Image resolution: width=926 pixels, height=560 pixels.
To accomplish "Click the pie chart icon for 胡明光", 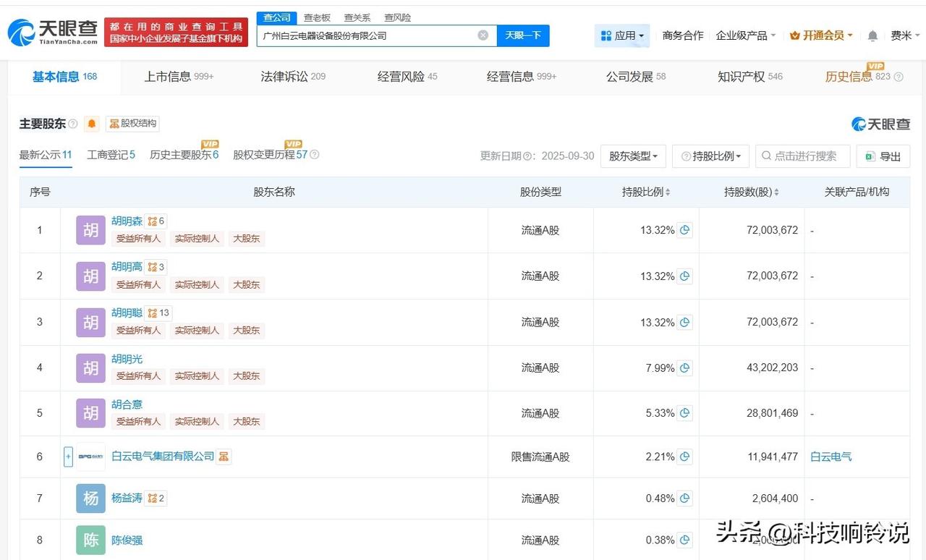I will tap(684, 368).
